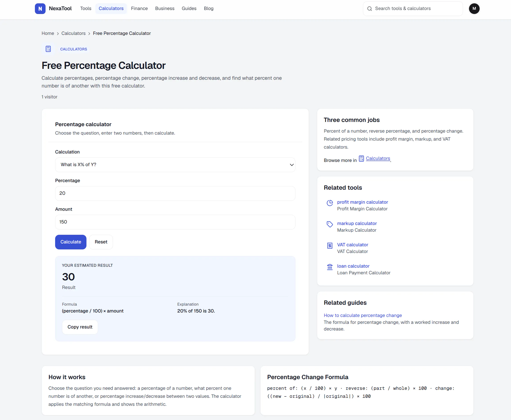Click the result value '30'

point(68,277)
